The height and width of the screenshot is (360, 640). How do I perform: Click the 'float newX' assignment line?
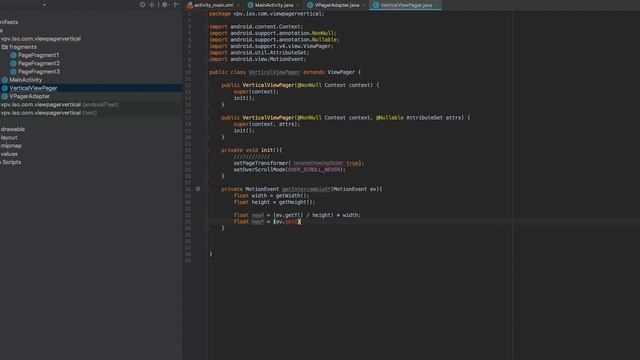297,215
